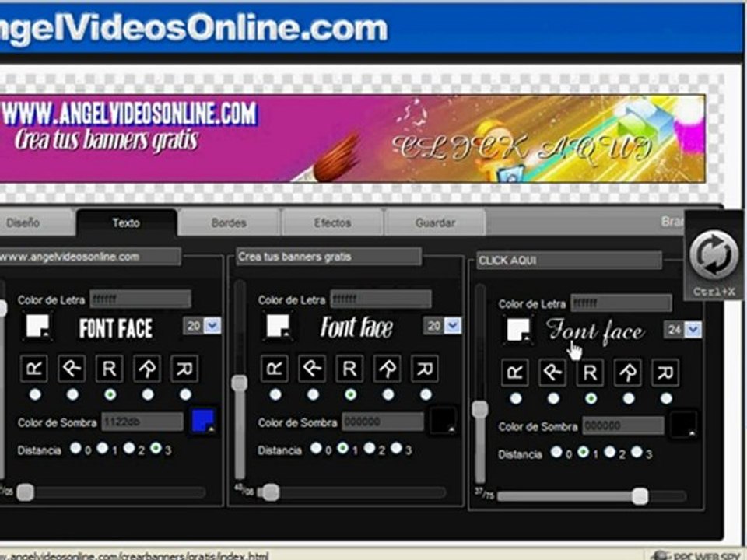Screen dimensions: 747x560
Task: Select fifth rotation icon in Crea tus banners panel
Action: 426,368
